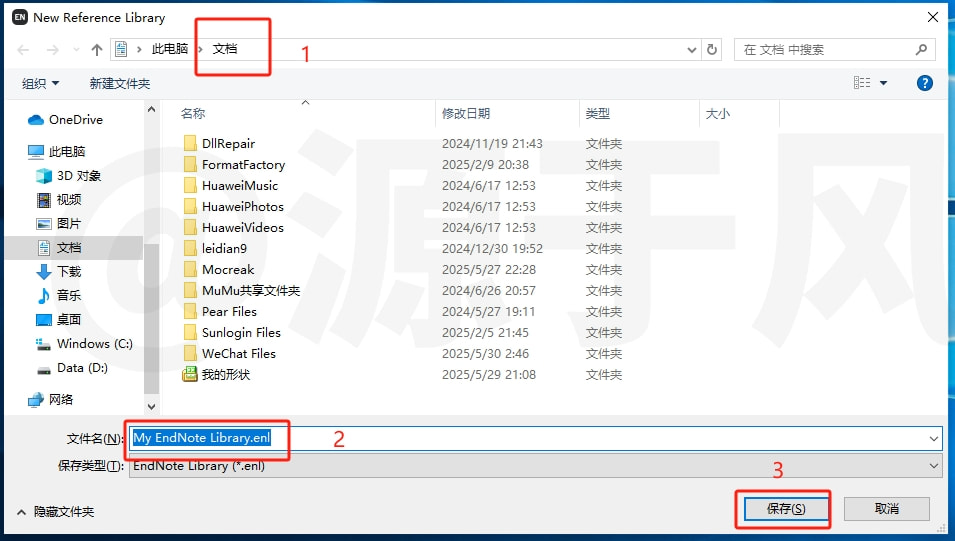Open 音乐 folder in the sidebar
The height and width of the screenshot is (541, 955).
(x=59, y=295)
